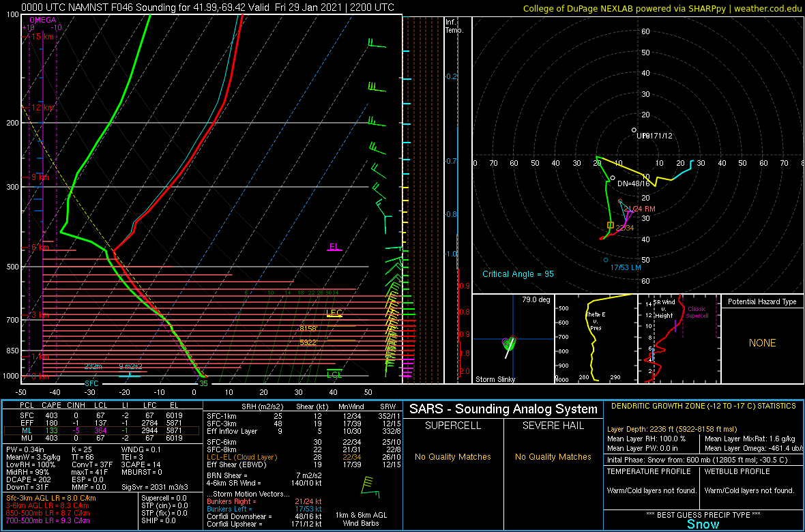Click the Bunkers Left = 17/53 kt line

click(265, 509)
